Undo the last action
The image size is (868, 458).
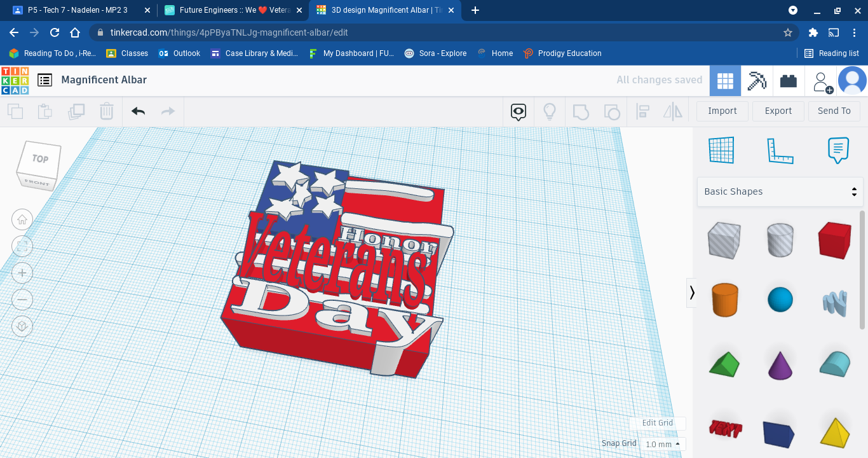(138, 111)
